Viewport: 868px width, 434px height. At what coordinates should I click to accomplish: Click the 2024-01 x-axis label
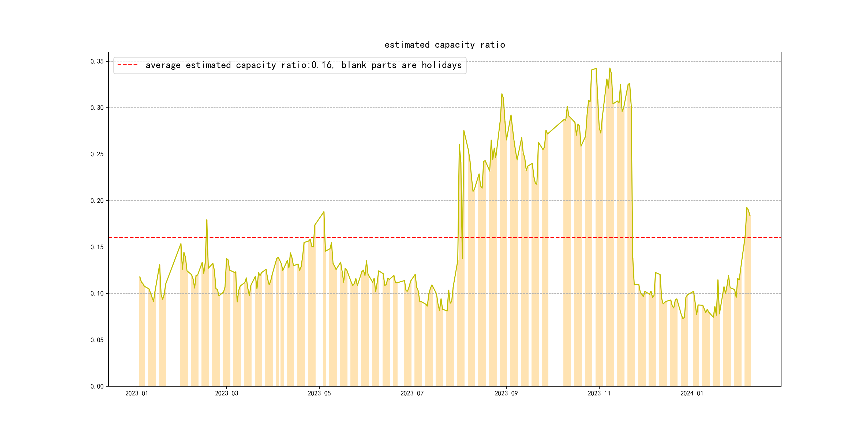(692, 393)
